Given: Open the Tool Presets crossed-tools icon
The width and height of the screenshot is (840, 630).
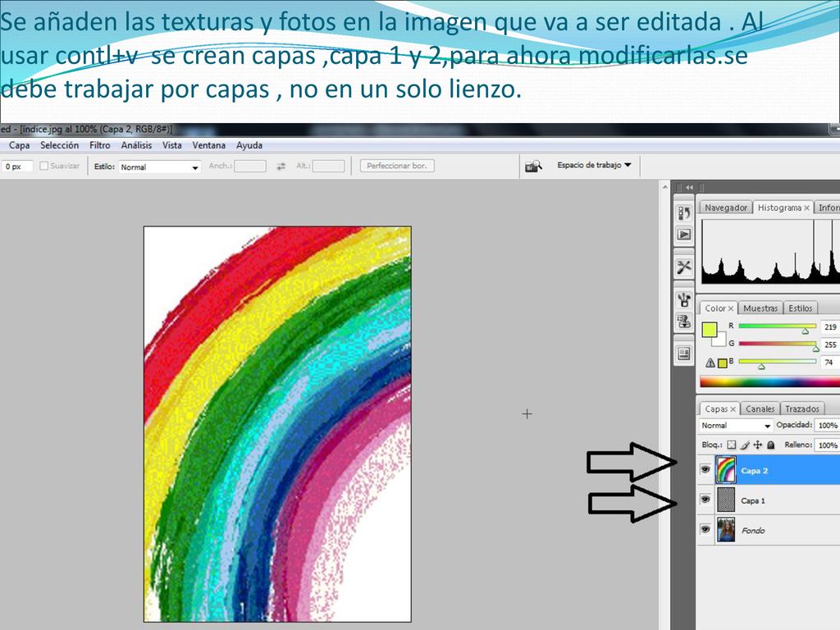Looking at the screenshot, I should click(x=684, y=267).
